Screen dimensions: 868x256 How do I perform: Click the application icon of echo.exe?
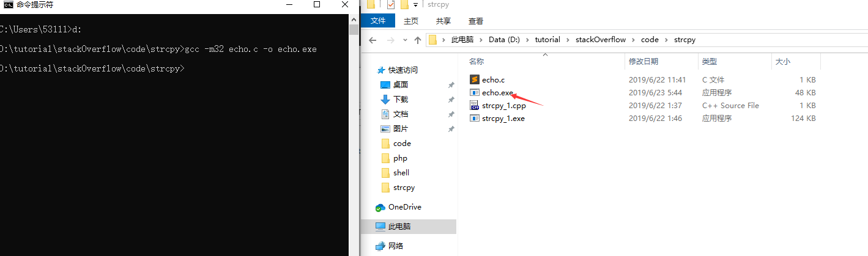474,93
